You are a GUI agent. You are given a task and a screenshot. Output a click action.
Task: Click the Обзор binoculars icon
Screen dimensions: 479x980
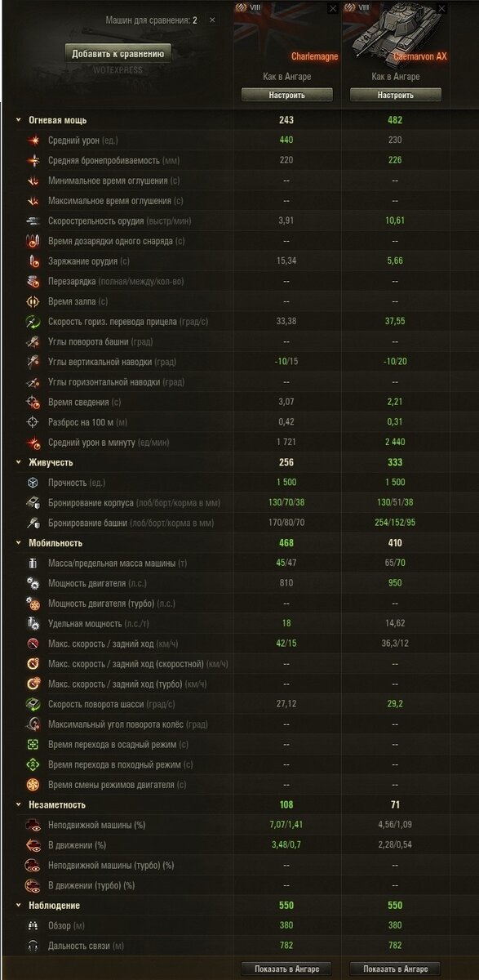(33, 926)
